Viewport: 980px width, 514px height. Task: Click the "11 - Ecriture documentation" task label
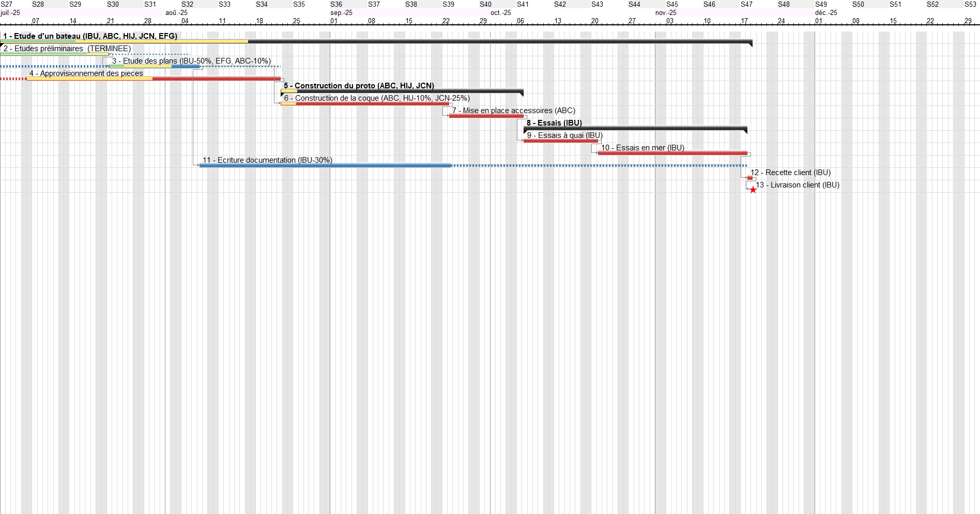[267, 160]
